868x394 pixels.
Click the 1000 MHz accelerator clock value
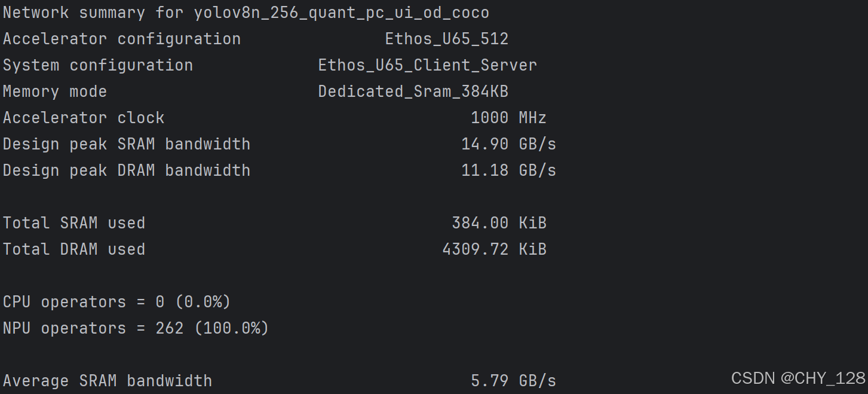coord(509,118)
